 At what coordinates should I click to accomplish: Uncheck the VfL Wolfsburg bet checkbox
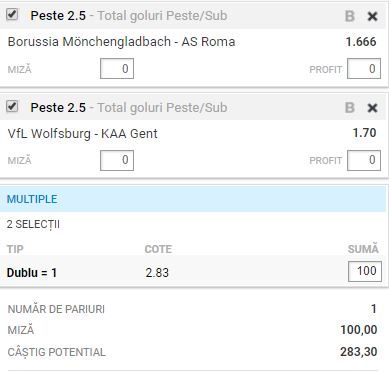tap(12, 106)
